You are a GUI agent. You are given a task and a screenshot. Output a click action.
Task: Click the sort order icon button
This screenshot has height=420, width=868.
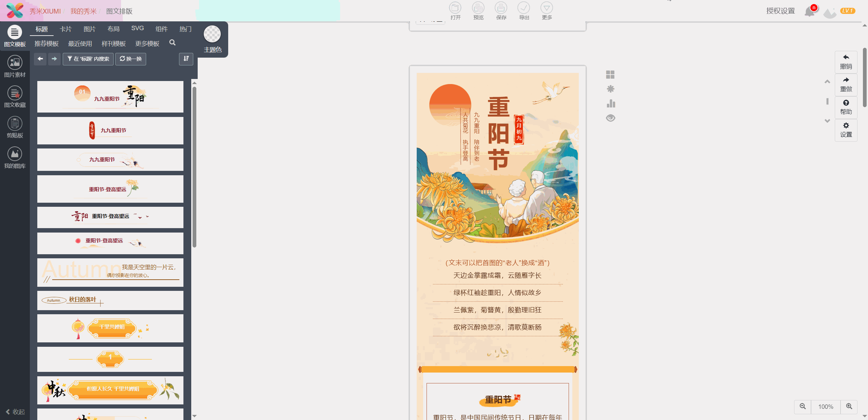(x=186, y=59)
